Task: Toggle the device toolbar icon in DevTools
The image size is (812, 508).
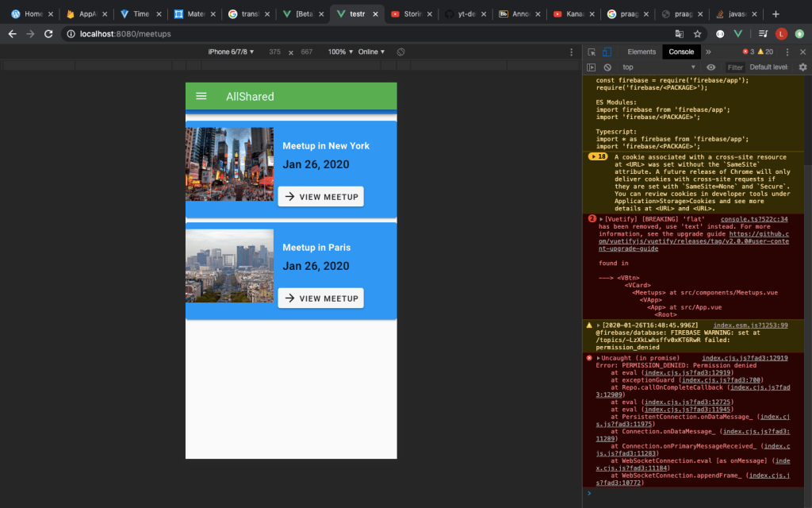Action: pyautogui.click(x=607, y=52)
